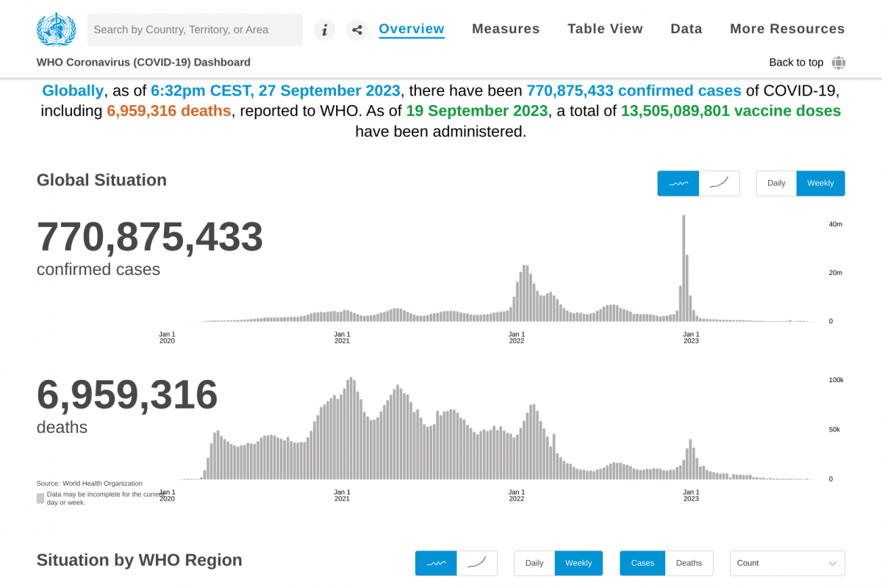
Task: Open the info icon button
Action: click(324, 30)
